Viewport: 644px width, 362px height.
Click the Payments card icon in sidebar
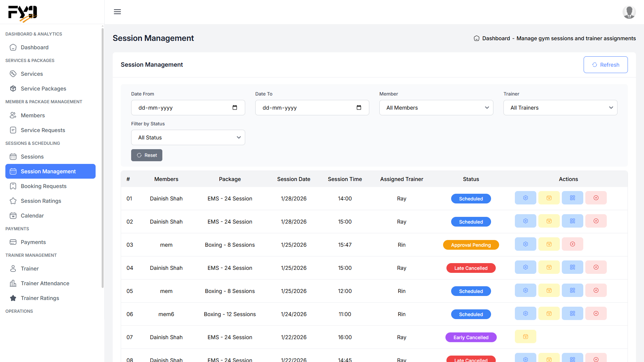(13, 242)
